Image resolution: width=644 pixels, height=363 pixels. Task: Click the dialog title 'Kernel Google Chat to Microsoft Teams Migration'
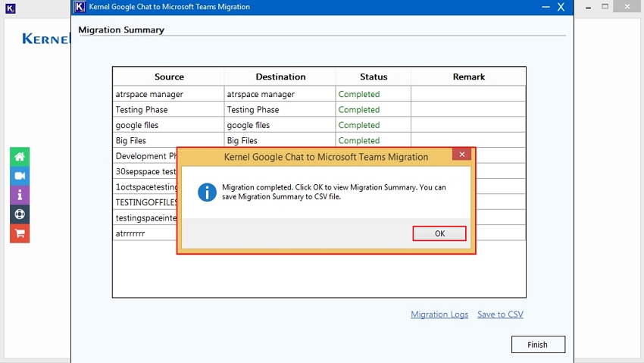(326, 157)
